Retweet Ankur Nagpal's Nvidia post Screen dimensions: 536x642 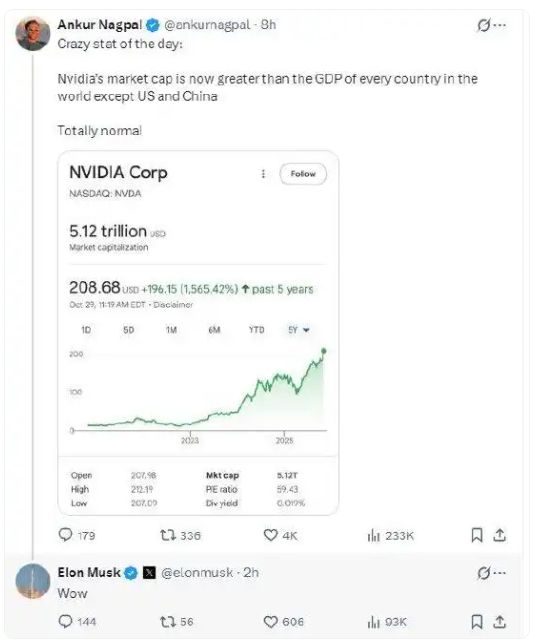167,535
